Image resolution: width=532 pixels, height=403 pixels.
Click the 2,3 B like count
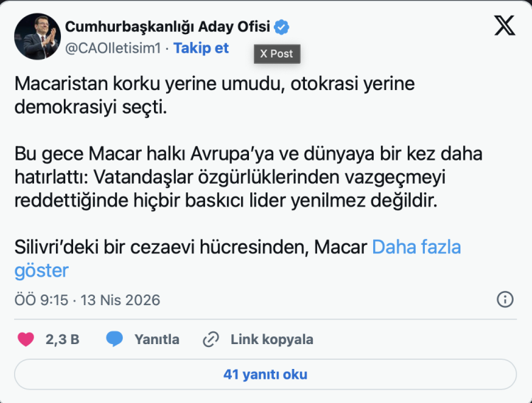point(62,339)
